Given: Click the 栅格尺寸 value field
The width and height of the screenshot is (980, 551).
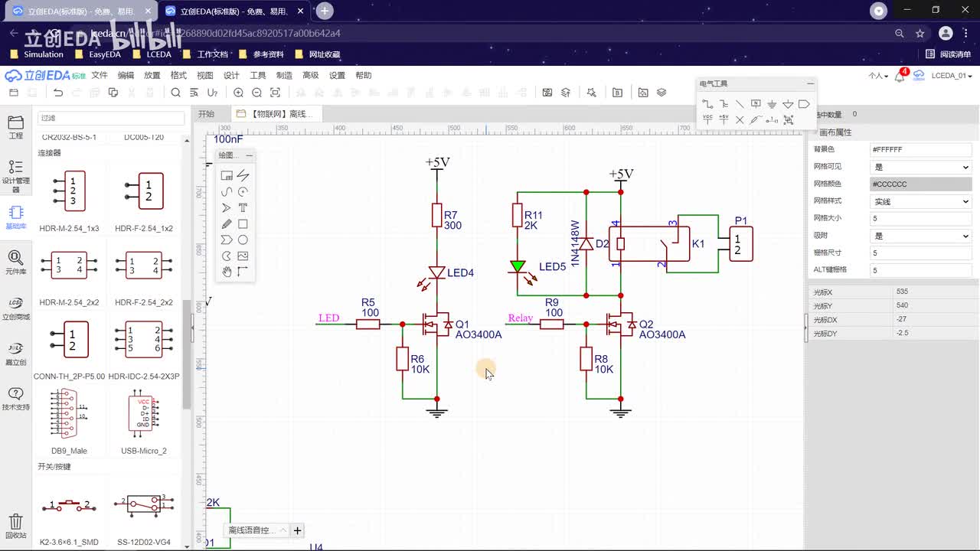Looking at the screenshot, I should click(x=921, y=253).
